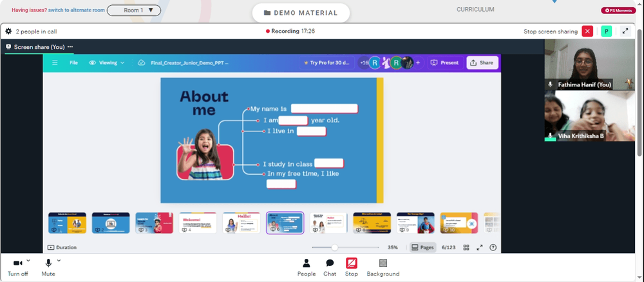Viewport: 644px width, 282px height.
Task: Expand microphone options chevron
Action: (x=59, y=260)
